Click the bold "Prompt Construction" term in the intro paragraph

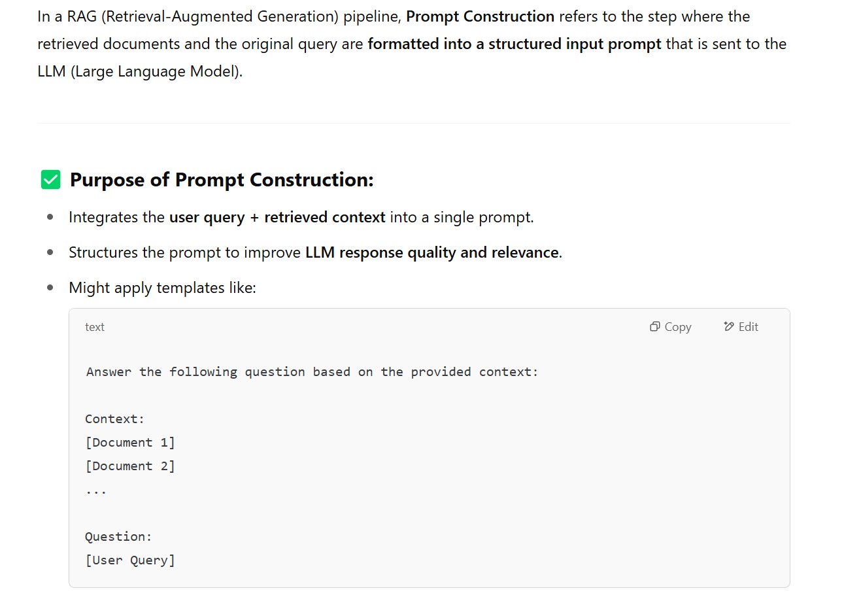[480, 16]
